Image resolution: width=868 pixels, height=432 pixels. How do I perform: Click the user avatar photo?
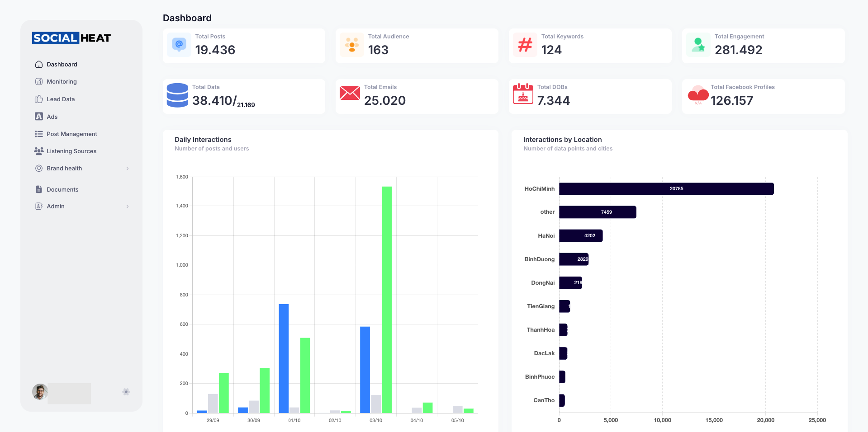click(x=40, y=392)
